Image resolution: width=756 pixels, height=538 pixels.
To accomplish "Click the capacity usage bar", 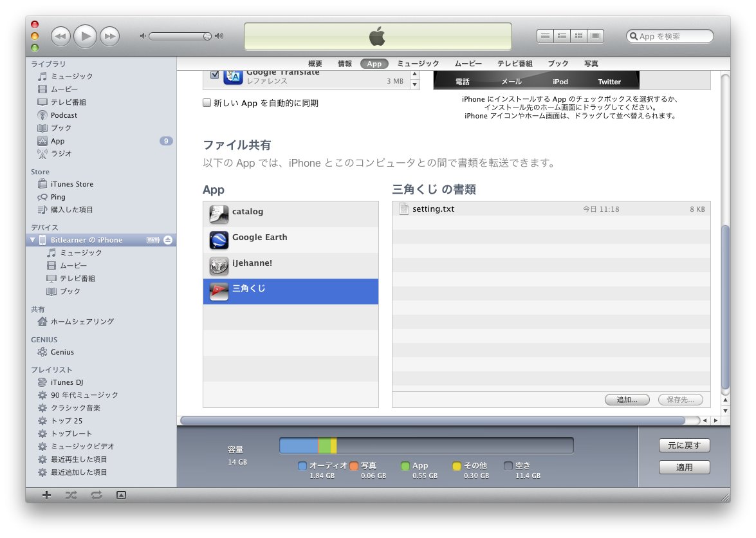I will pyautogui.click(x=426, y=445).
